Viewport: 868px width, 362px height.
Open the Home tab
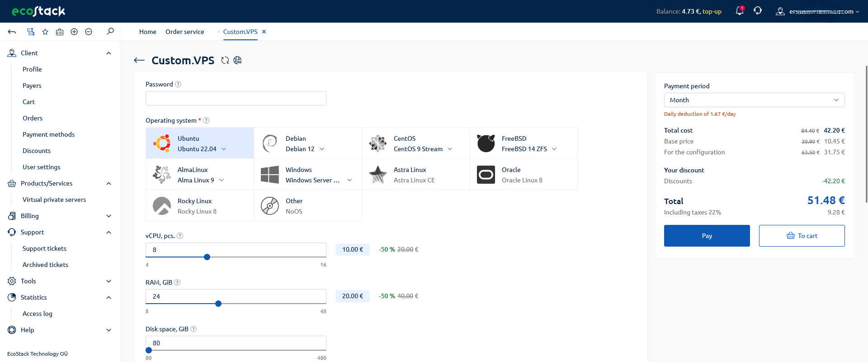point(148,32)
